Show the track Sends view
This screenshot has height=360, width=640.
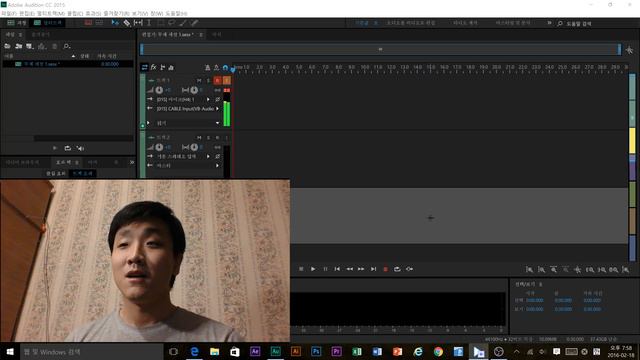[162, 67]
